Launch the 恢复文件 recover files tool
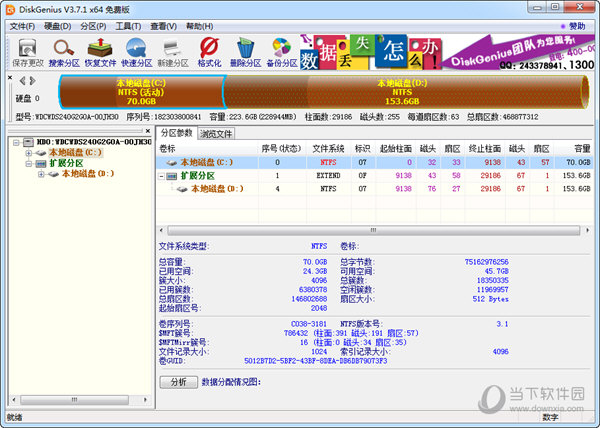This screenshot has height=428, width=600. click(x=100, y=53)
